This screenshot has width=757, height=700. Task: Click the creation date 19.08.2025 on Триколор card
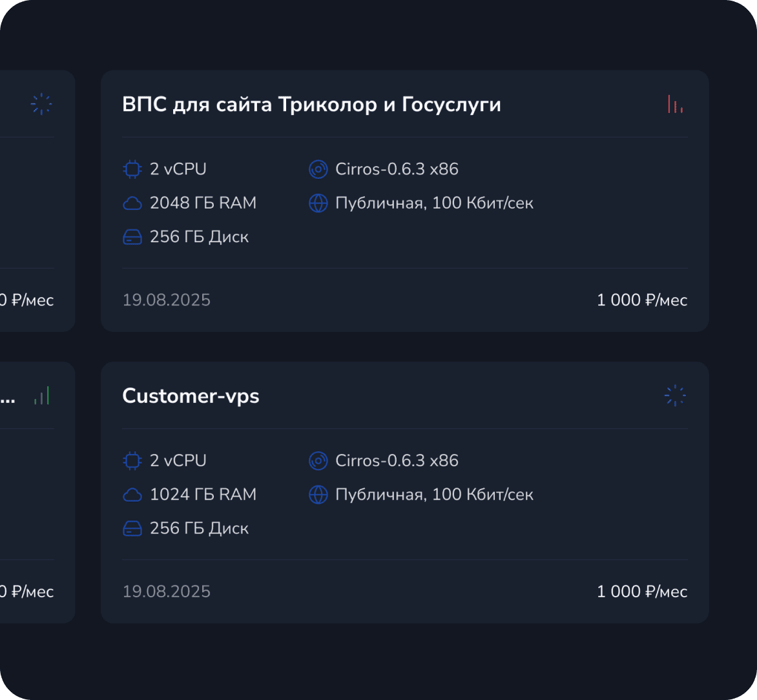pyautogui.click(x=166, y=300)
